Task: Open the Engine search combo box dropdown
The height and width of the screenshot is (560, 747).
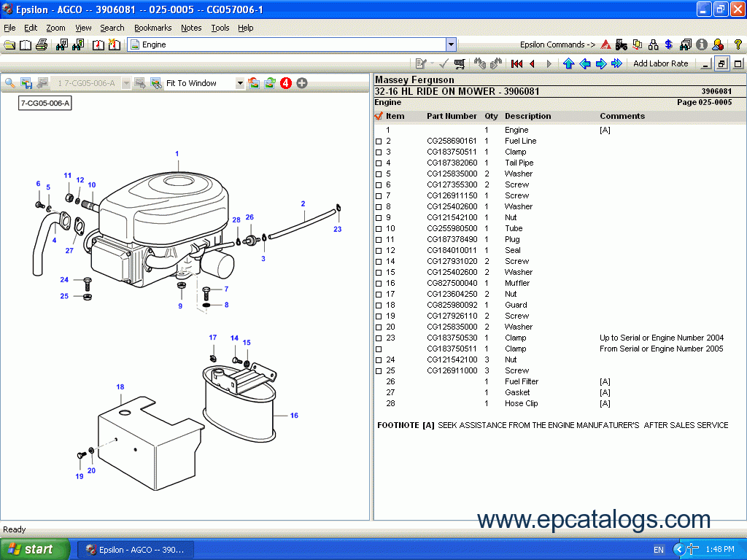Action: [x=451, y=44]
